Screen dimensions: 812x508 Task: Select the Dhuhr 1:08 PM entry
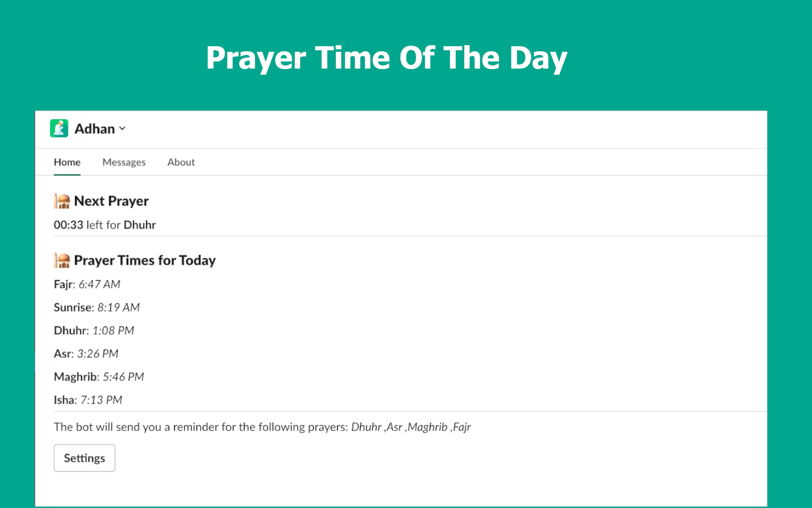tap(94, 331)
